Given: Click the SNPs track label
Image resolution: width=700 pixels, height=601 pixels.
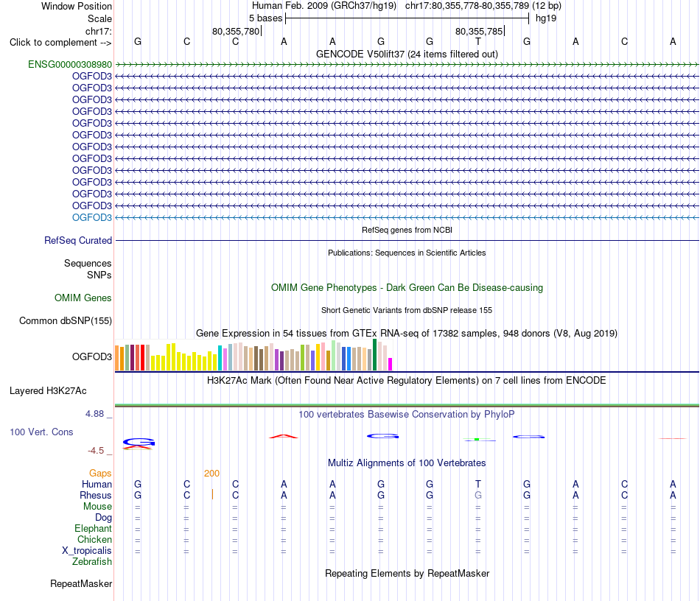Looking at the screenshot, I should pyautogui.click(x=99, y=275).
